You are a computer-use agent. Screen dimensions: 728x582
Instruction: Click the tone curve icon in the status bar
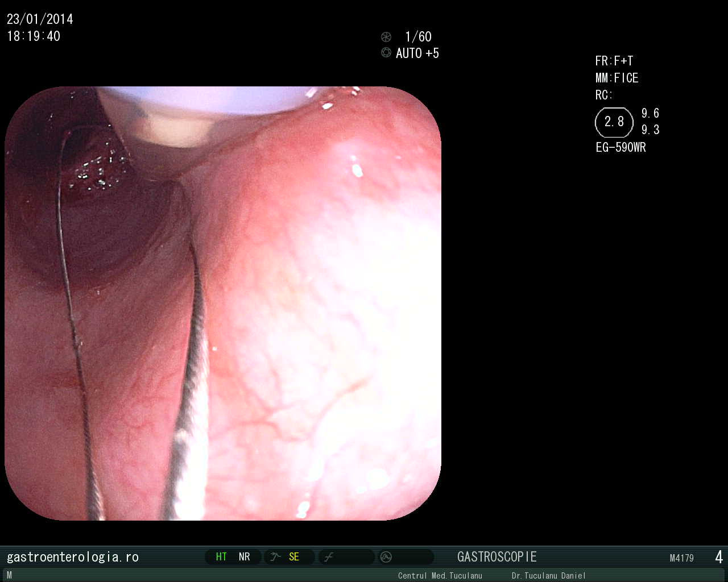point(329,557)
